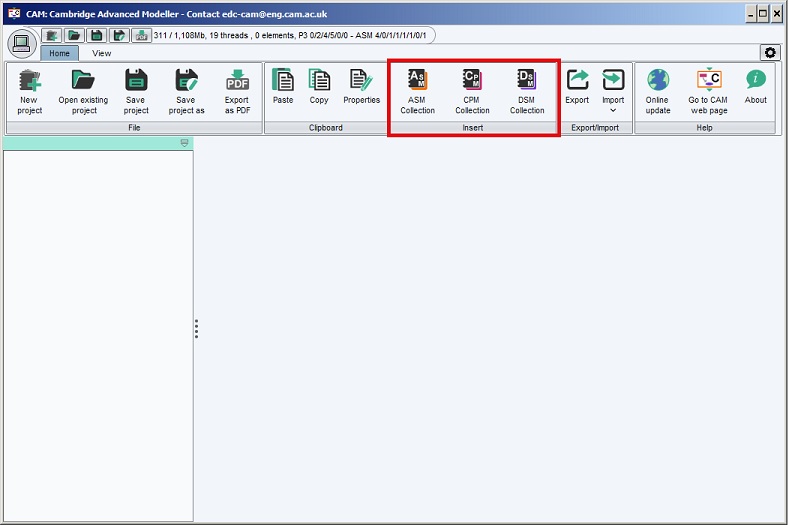This screenshot has width=789, height=525.
Task: Click the Export button
Action: coord(577,87)
